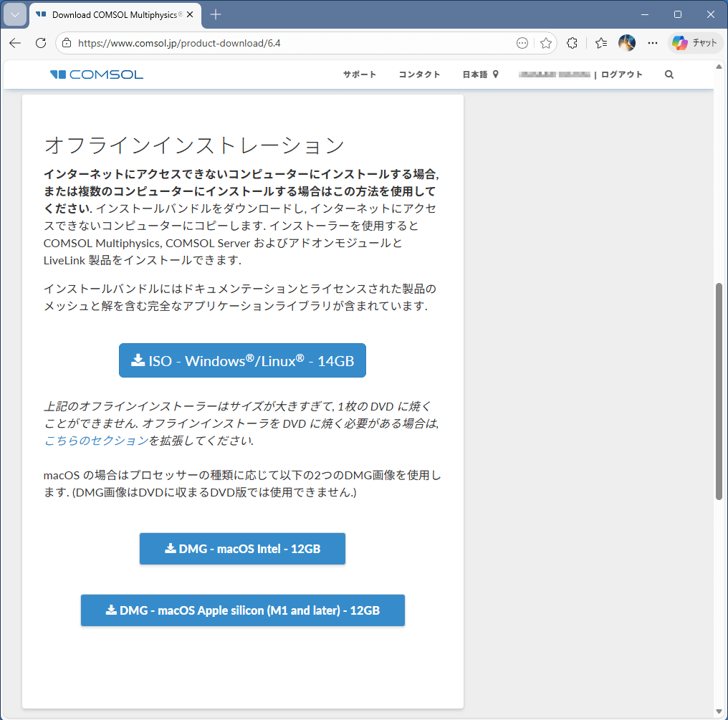This screenshot has height=720, width=728.
Task: Expand the tab actions dropdown
Action: [15, 14]
